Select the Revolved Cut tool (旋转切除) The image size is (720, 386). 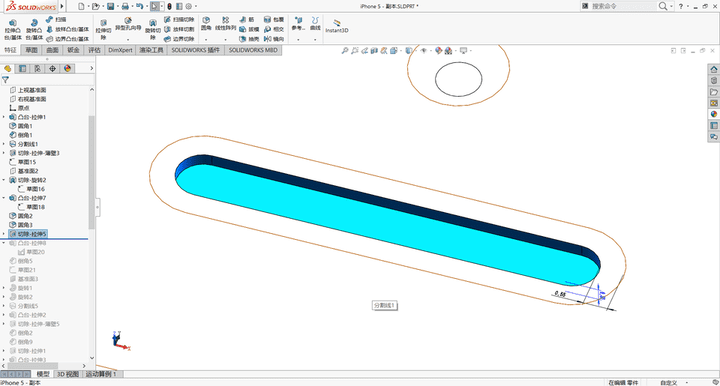click(x=153, y=30)
